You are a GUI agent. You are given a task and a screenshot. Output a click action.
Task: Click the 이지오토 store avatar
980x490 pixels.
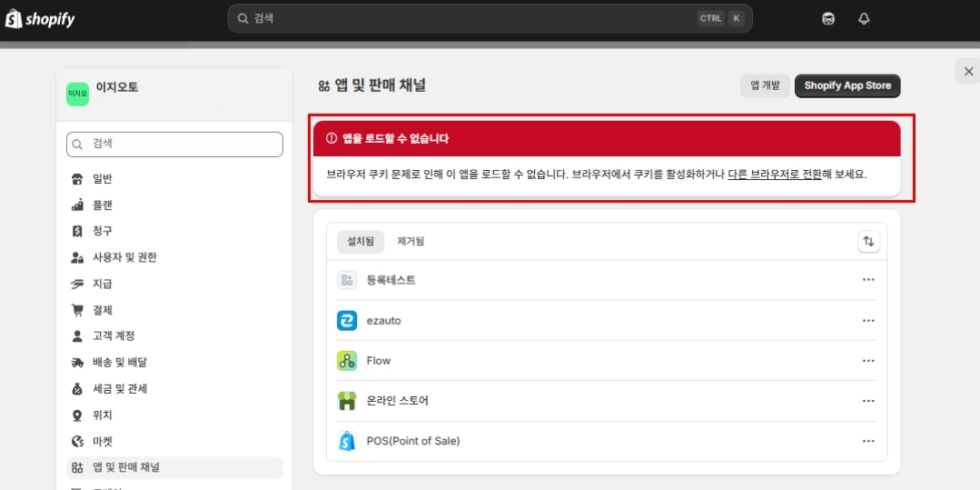(x=78, y=94)
